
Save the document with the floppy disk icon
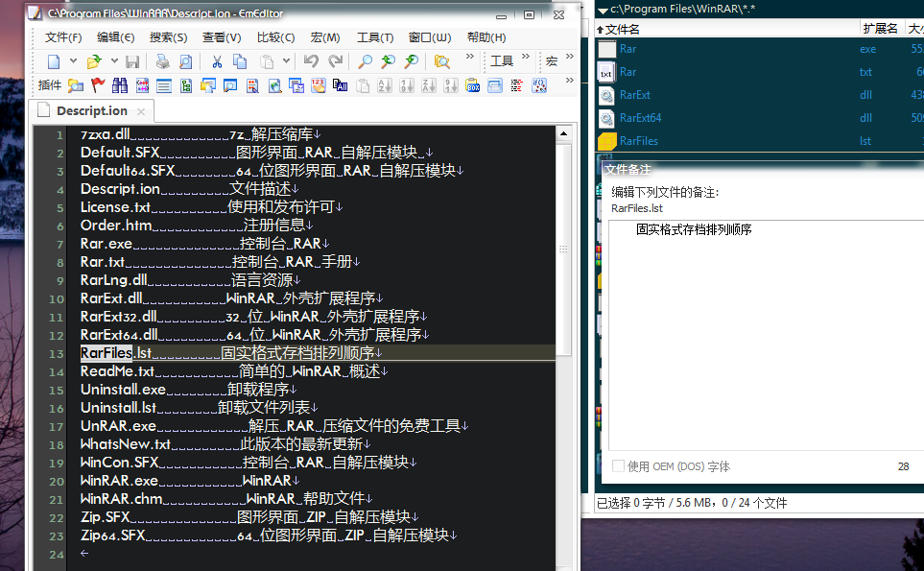pyautogui.click(x=132, y=61)
